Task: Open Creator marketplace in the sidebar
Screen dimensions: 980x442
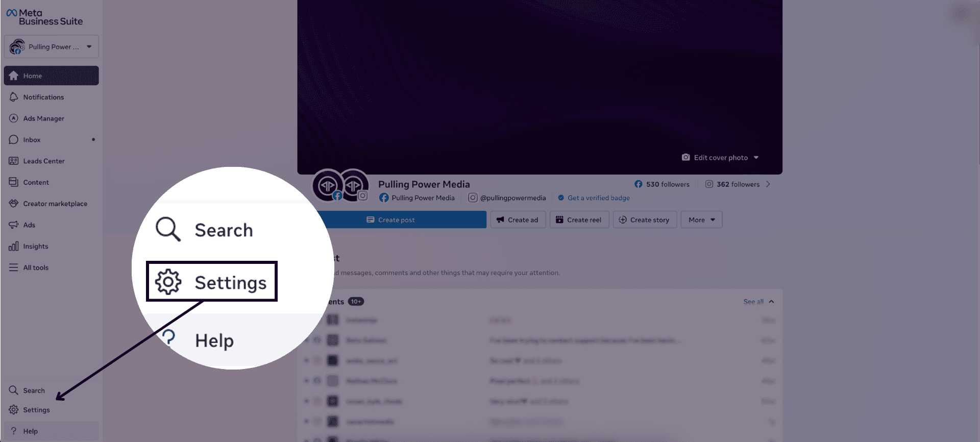Action: (51, 204)
